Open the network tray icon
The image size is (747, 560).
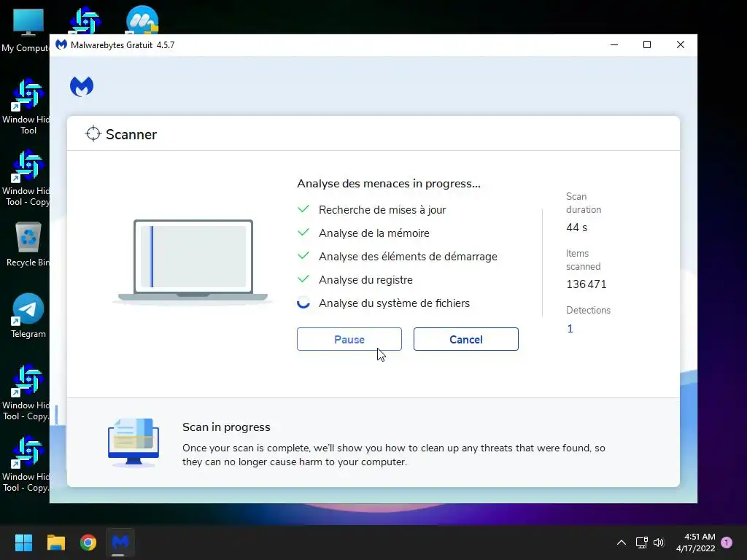pyautogui.click(x=641, y=542)
